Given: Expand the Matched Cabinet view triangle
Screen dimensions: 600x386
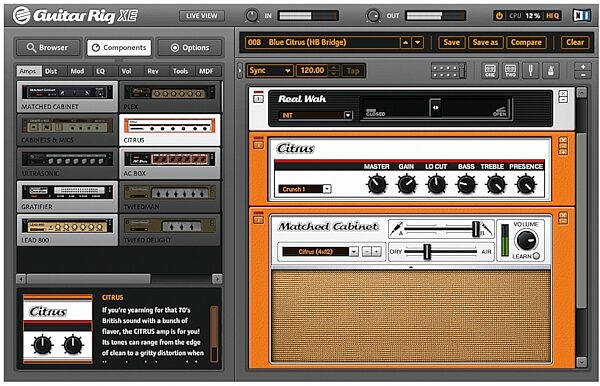Looking at the screenshot, I should click(411, 267).
